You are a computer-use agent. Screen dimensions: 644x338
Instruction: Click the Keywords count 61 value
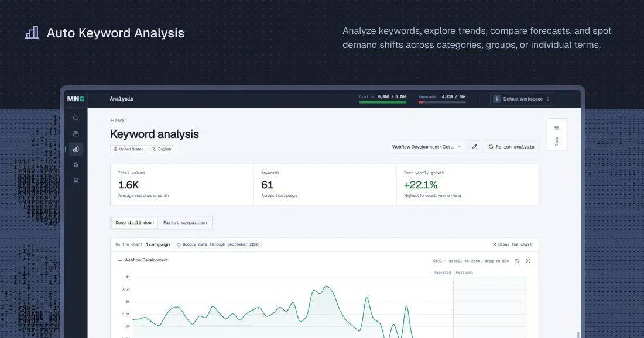(267, 185)
